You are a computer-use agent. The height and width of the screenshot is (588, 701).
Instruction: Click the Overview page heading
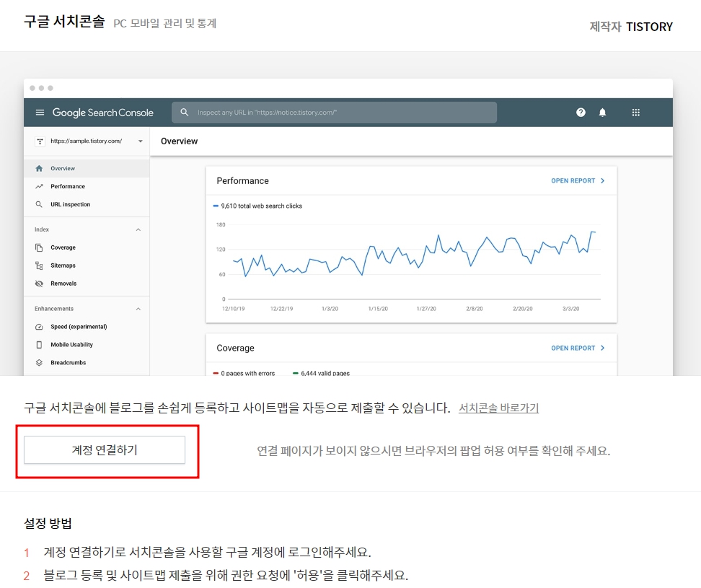180,141
